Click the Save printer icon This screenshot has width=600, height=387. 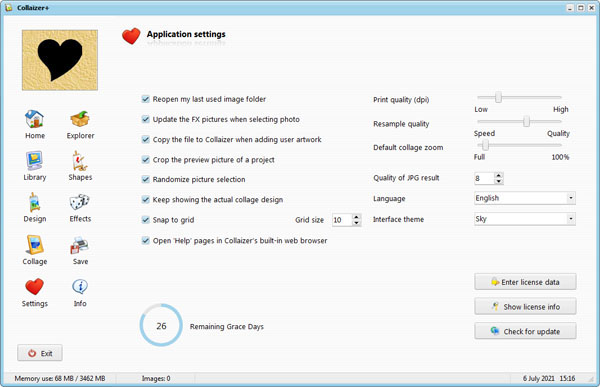coord(80,245)
